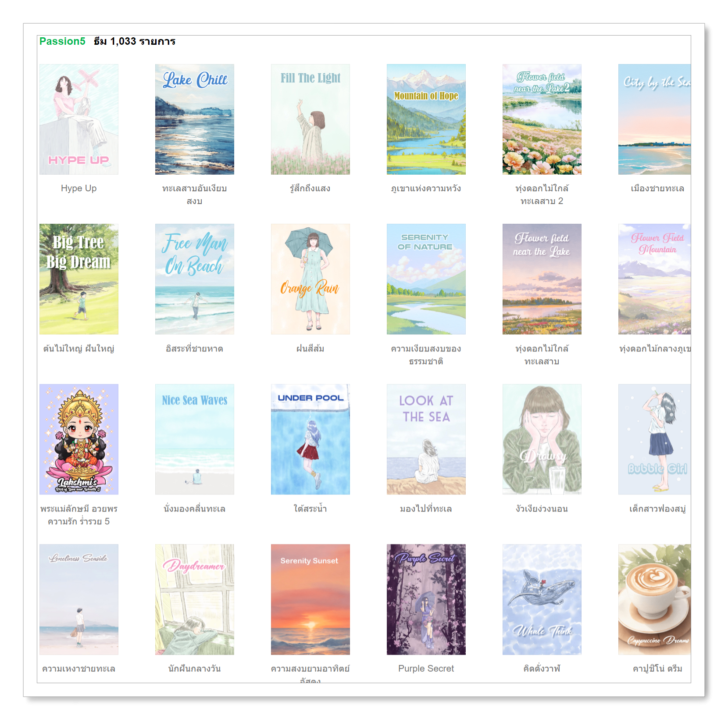Open the Orange Rain theme cover

click(310, 279)
